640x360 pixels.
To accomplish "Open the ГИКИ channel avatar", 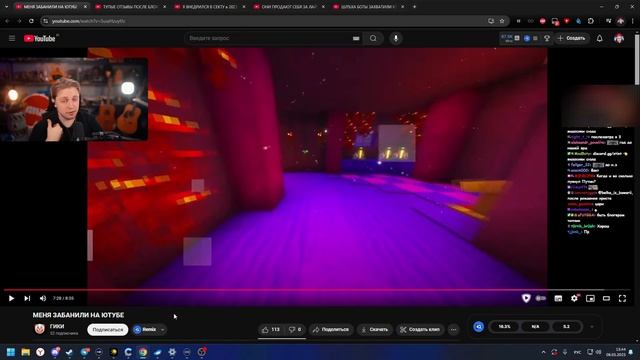I will pos(40,329).
